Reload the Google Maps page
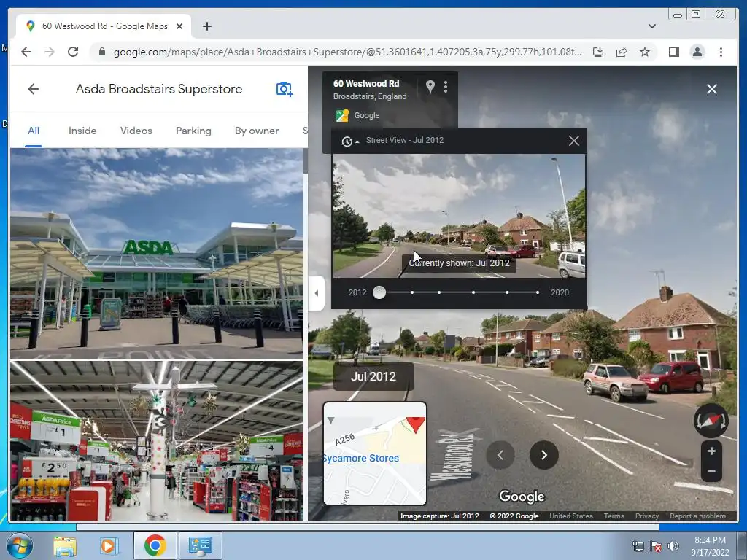This screenshot has width=747, height=560. (73, 52)
